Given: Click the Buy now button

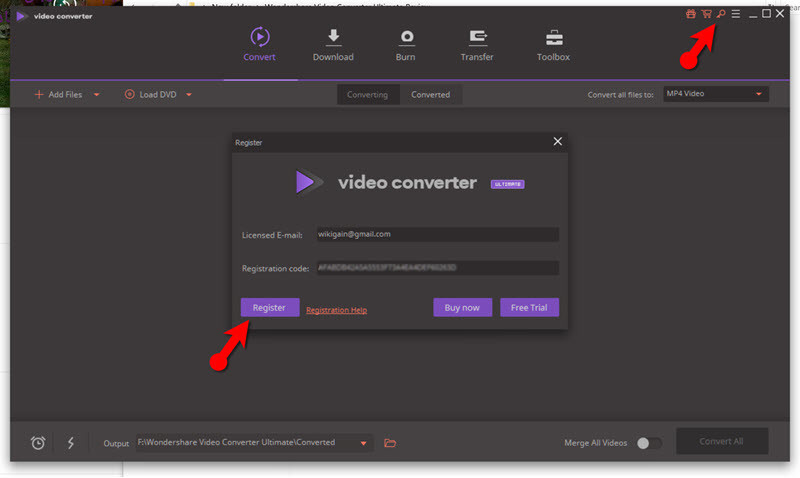Looking at the screenshot, I should click(x=462, y=308).
